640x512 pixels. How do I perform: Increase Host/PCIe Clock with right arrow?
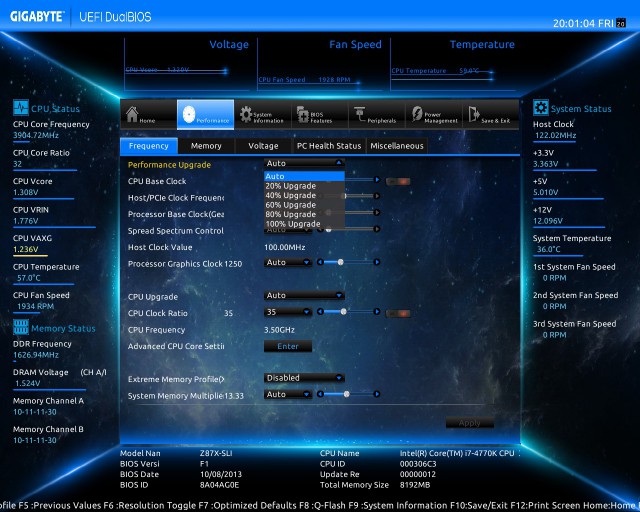pos(377,196)
